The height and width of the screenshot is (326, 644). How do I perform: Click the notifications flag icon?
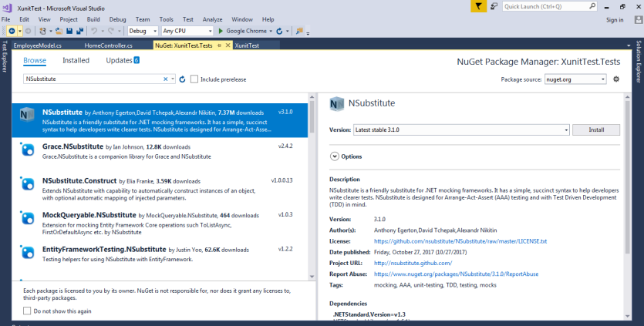tap(478, 6)
